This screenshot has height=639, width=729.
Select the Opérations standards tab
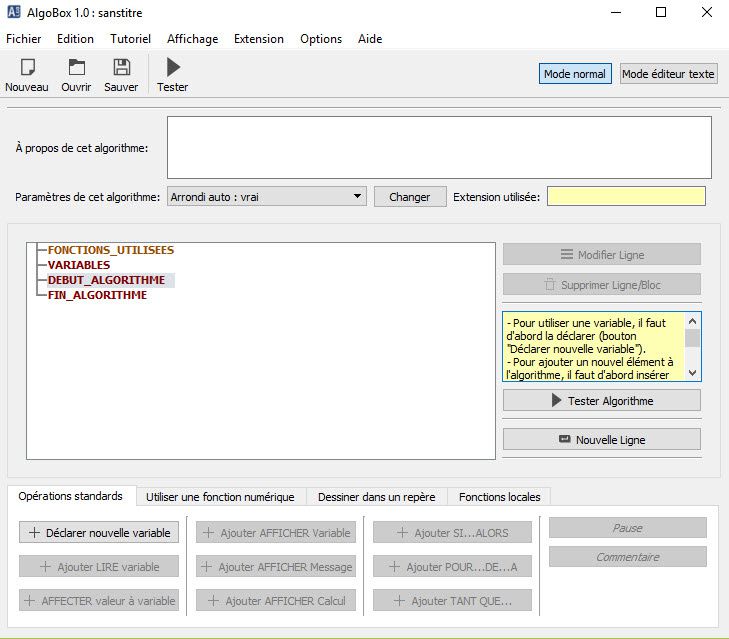pyautogui.click(x=71, y=496)
